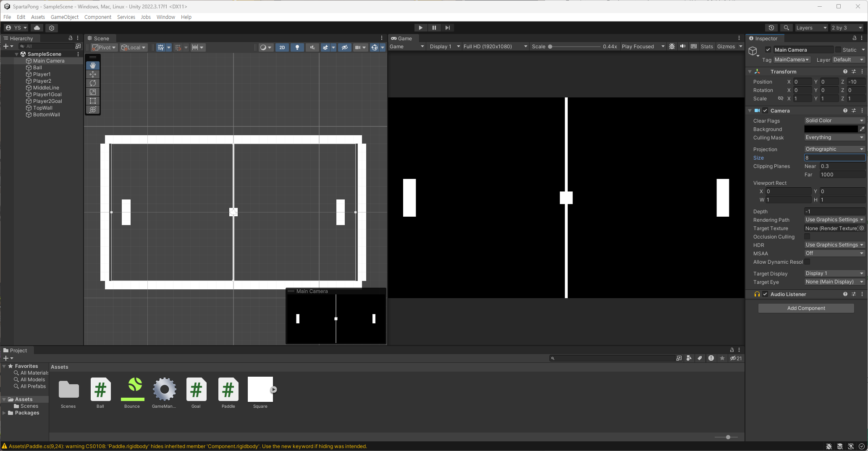
Task: Click the Undo History icon
Action: (x=771, y=28)
